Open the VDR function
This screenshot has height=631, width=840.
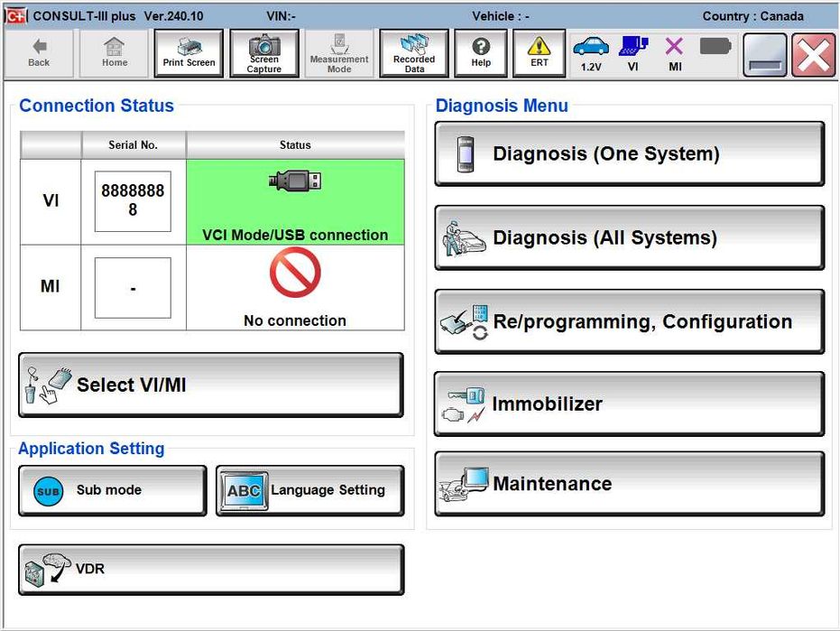[x=211, y=570]
